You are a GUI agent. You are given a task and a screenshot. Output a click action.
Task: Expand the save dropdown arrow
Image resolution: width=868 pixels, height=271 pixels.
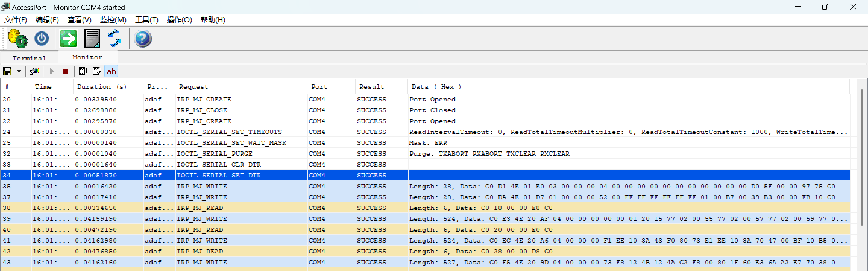[19, 71]
